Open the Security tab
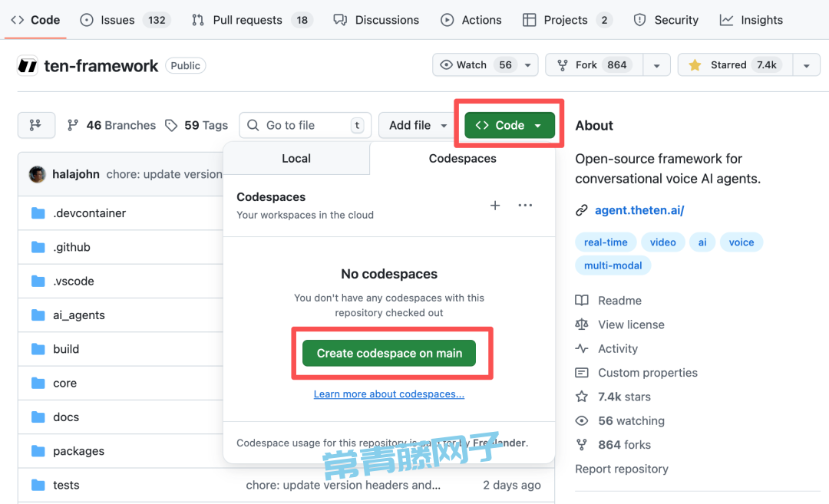Image resolution: width=829 pixels, height=504 pixels. (x=666, y=20)
